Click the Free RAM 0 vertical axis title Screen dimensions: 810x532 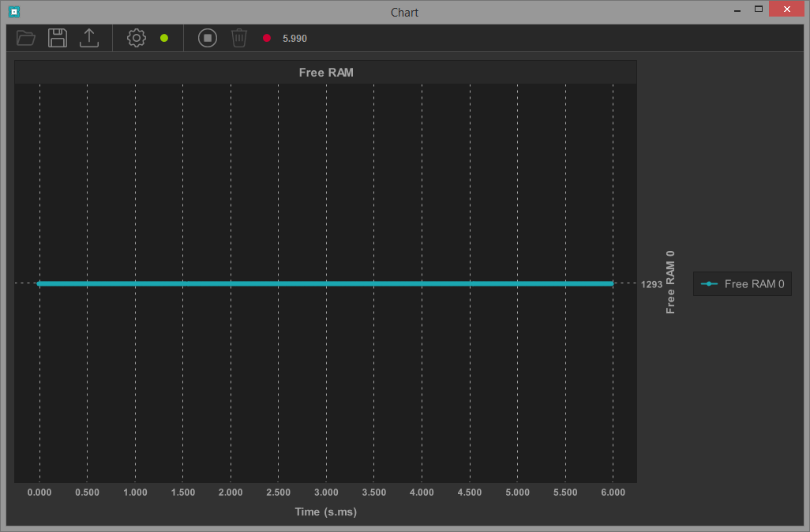670,283
